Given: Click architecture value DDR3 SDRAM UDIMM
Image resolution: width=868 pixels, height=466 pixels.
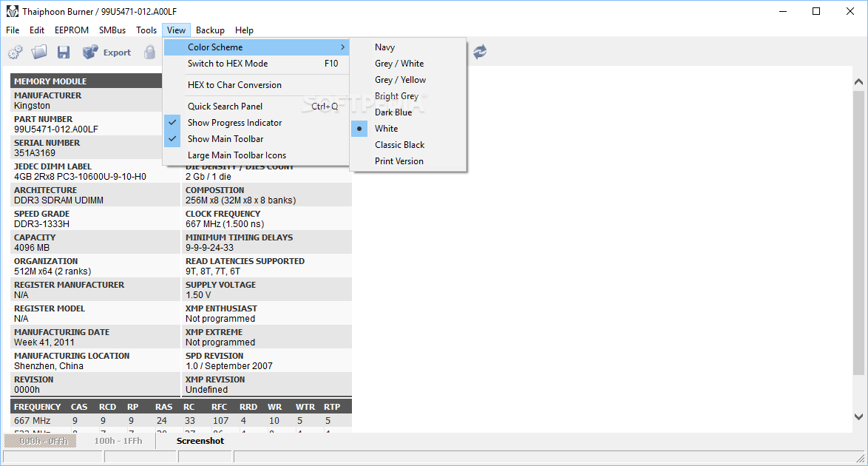Looking at the screenshot, I should pos(58,200).
